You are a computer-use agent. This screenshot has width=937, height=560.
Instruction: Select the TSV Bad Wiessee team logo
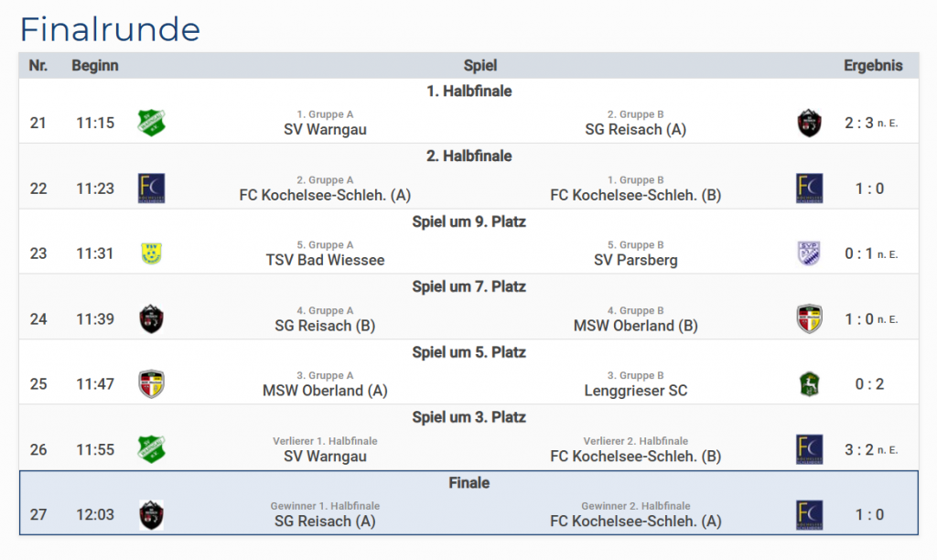[x=151, y=253]
